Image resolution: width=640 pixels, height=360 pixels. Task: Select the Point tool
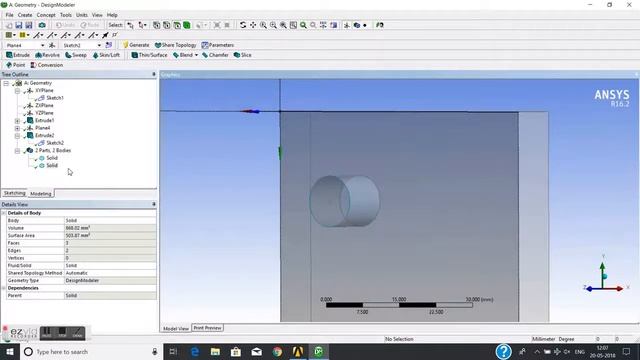click(x=16, y=65)
